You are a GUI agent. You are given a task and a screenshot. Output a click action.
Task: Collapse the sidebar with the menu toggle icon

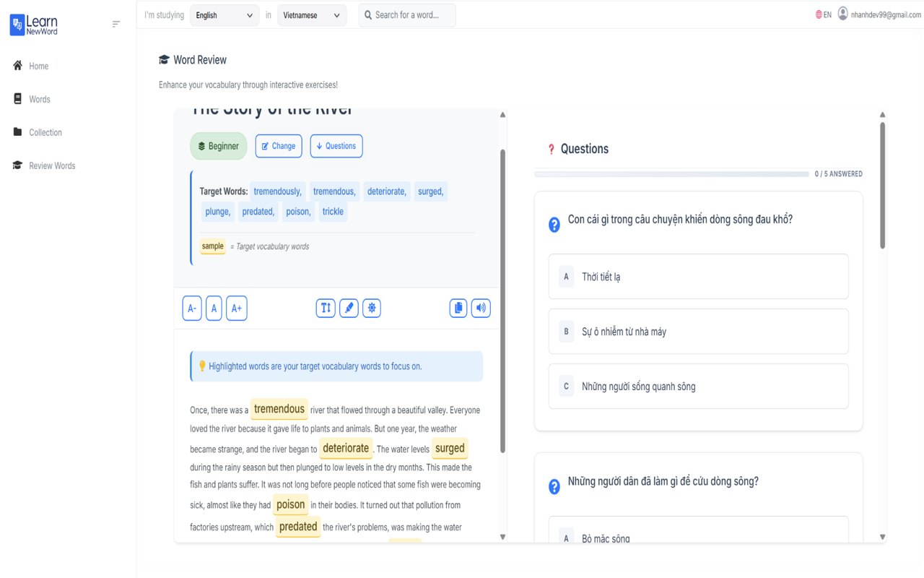pyautogui.click(x=116, y=25)
